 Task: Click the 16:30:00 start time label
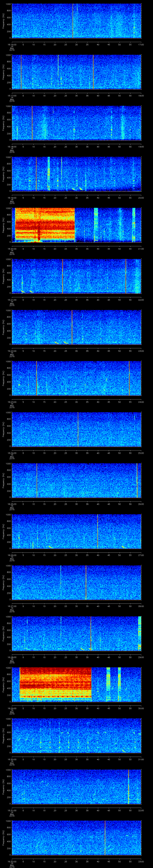[x=12, y=759]
